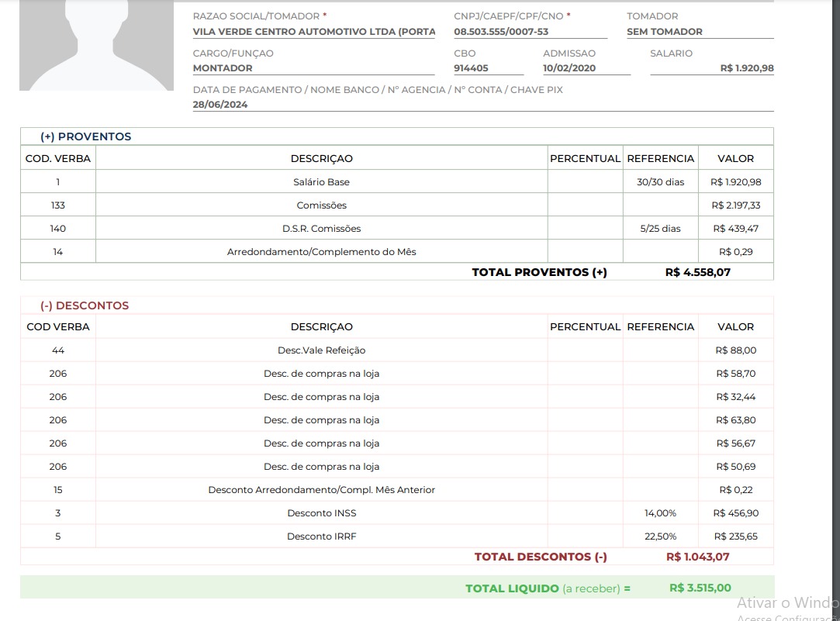
Task: Click the "TOTAL LIQUIDO (a receber)" label
Action: pyautogui.click(x=543, y=588)
